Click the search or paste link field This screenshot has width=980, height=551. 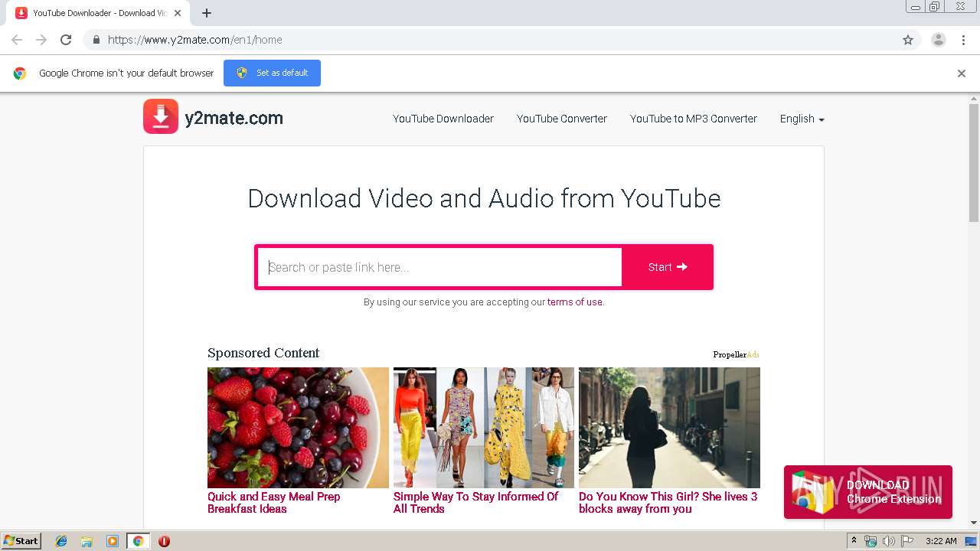click(439, 267)
